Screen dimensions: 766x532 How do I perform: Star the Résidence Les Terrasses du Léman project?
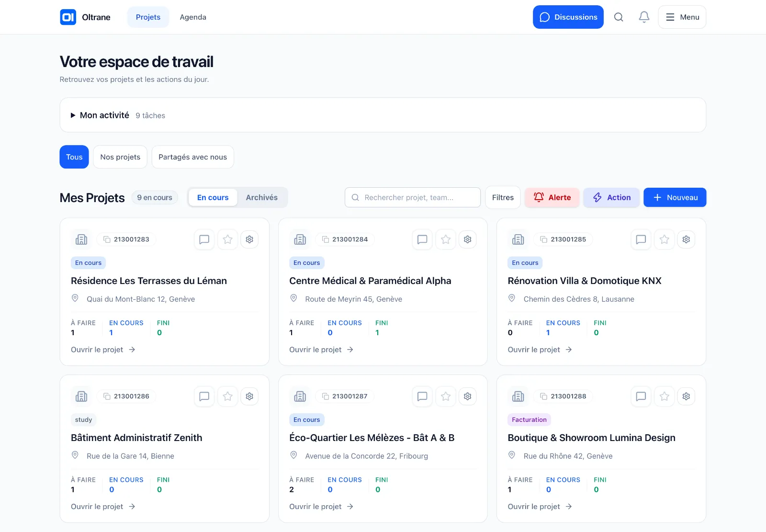[228, 239]
